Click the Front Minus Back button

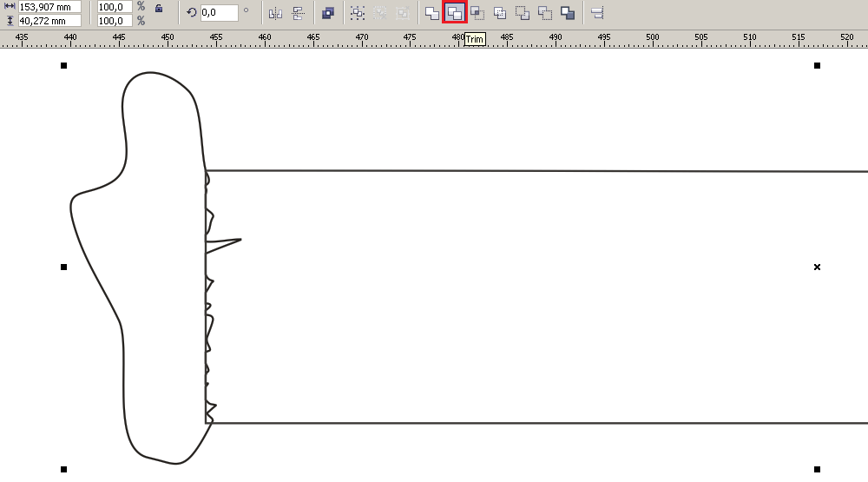coord(522,13)
